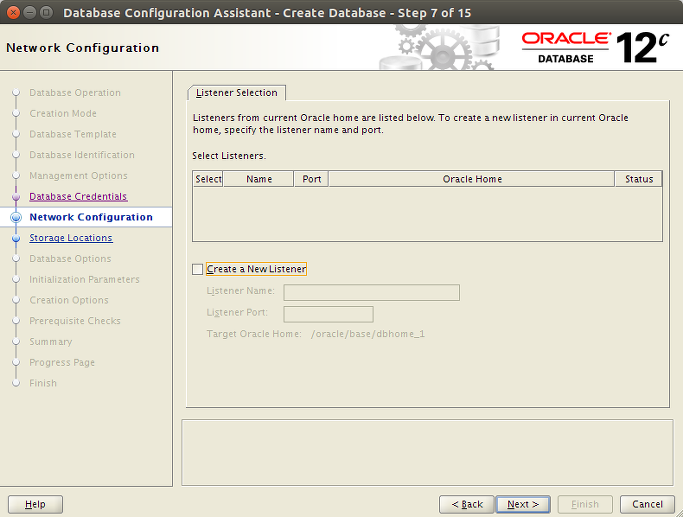
Task: Close the window with the red button
Action: (x=14, y=12)
